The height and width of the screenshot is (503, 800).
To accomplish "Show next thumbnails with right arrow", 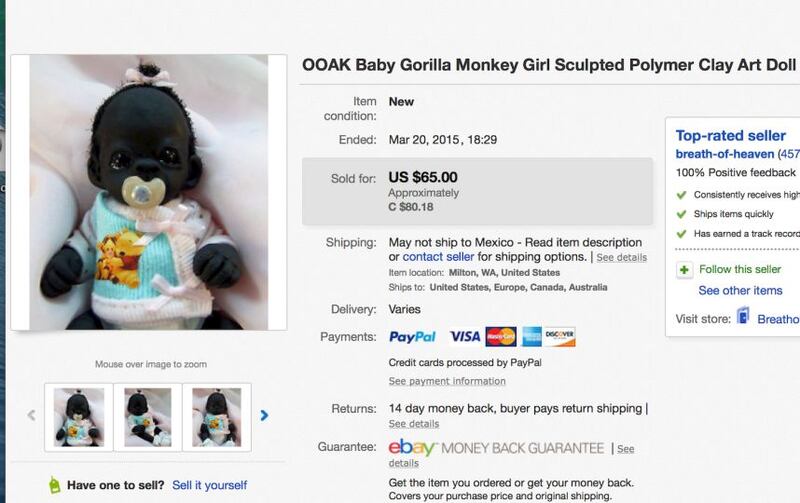I will (x=264, y=415).
